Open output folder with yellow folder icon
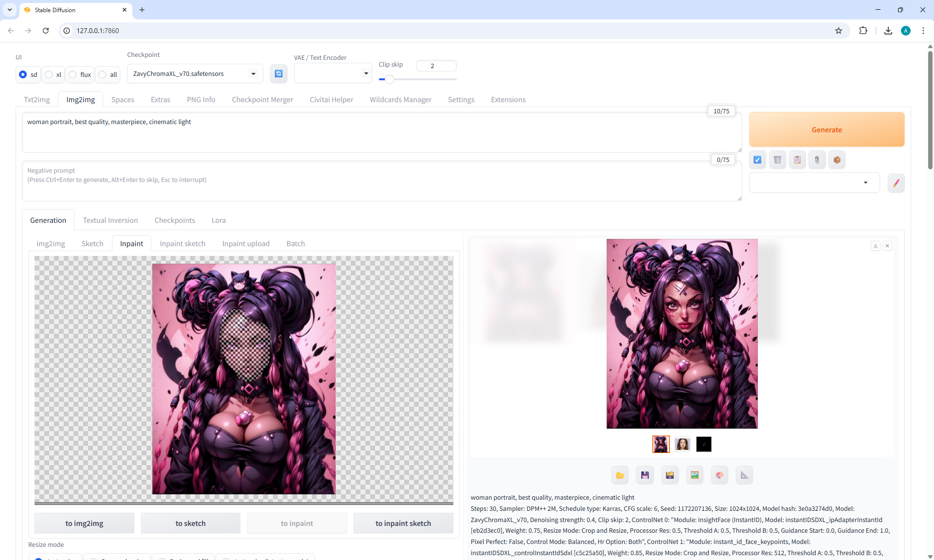 (x=620, y=475)
